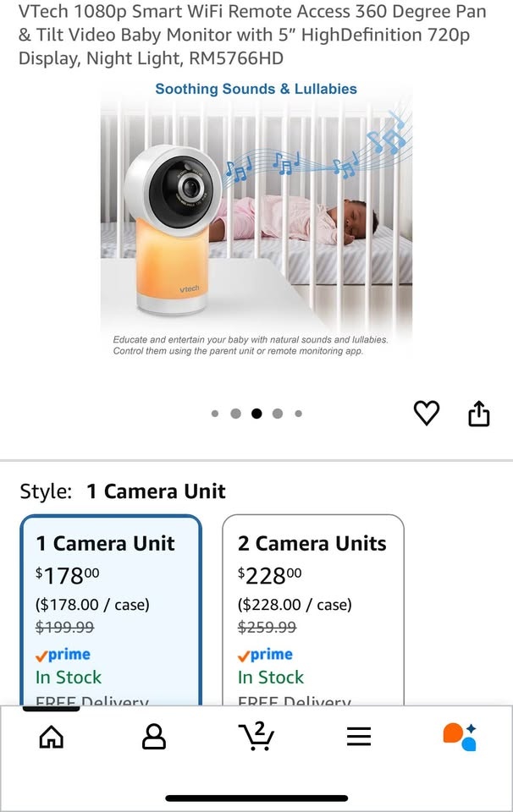
Task: Tap the share icon
Action: coord(479,414)
